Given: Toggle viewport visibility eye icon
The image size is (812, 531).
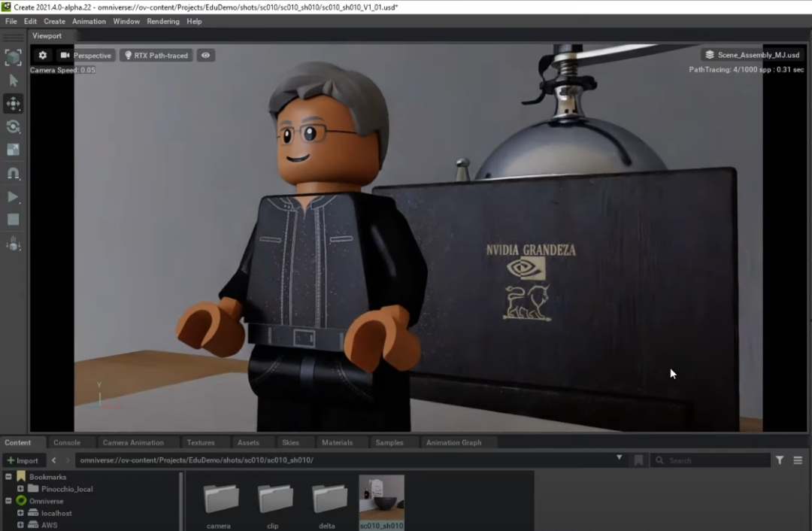Looking at the screenshot, I should [205, 56].
